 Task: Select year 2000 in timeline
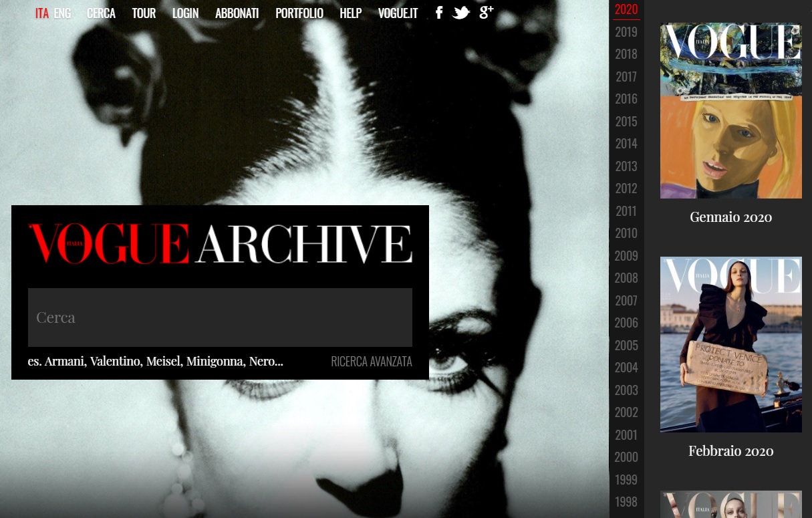[x=626, y=457]
